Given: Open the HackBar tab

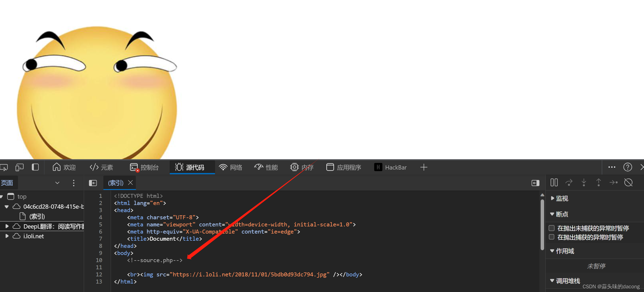Looking at the screenshot, I should (x=391, y=167).
